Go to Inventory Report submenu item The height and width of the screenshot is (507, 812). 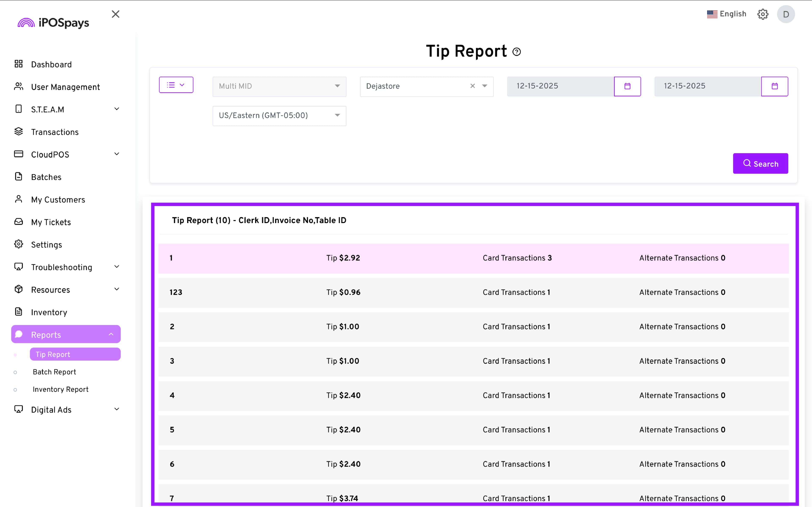[x=60, y=389]
